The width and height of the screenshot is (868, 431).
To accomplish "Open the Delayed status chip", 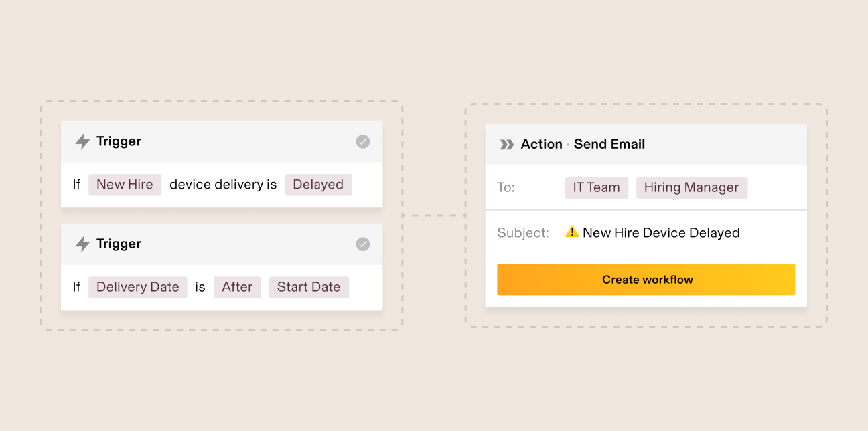I will (317, 185).
